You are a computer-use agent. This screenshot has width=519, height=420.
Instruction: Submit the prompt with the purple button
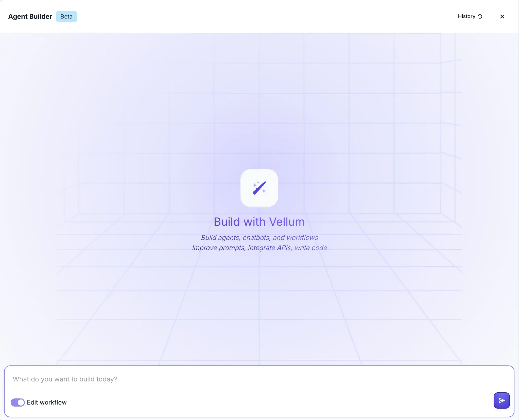501,400
